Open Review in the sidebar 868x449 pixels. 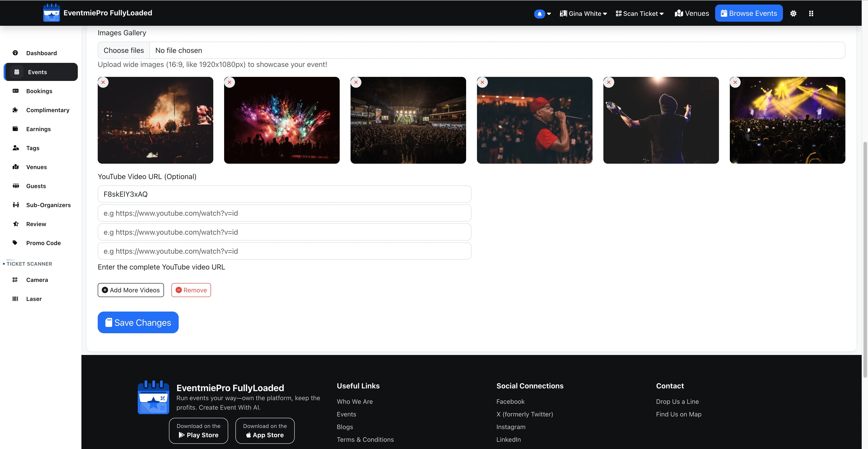[x=40, y=224]
